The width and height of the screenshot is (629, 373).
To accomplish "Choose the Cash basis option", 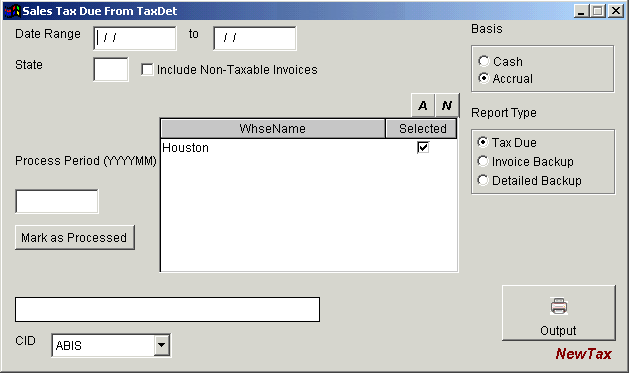I will pyautogui.click(x=484, y=61).
